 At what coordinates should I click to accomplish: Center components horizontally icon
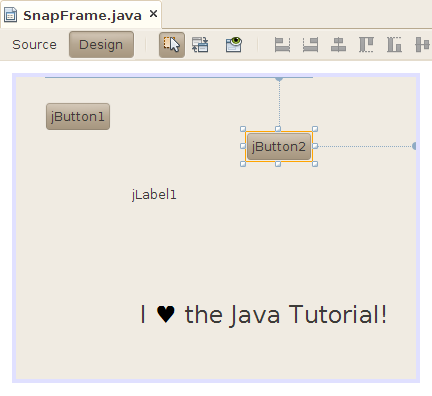click(338, 45)
